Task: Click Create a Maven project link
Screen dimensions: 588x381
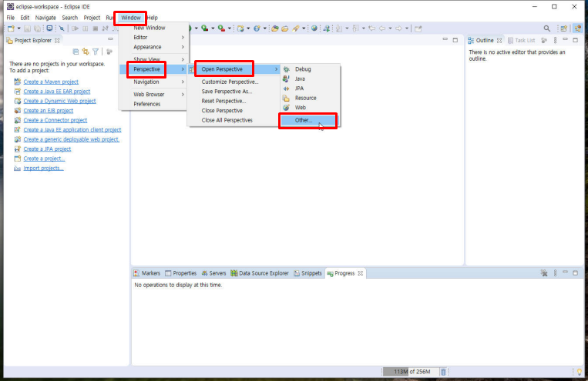Action: click(51, 82)
